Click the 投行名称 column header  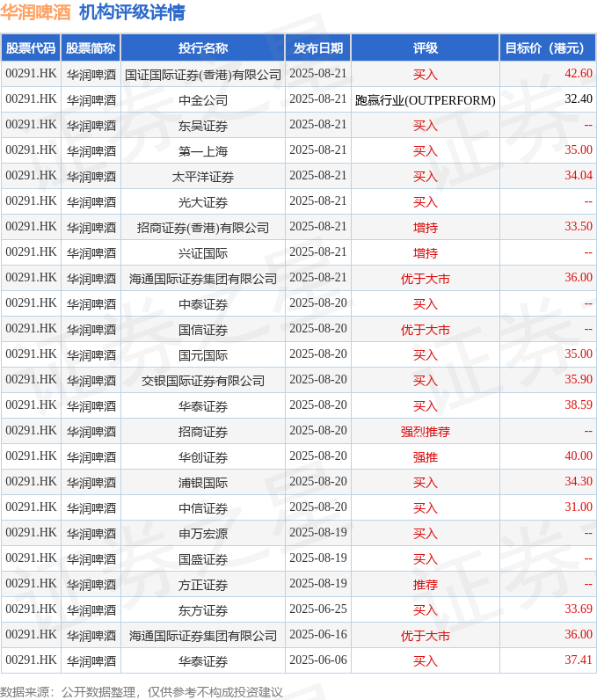[203, 47]
